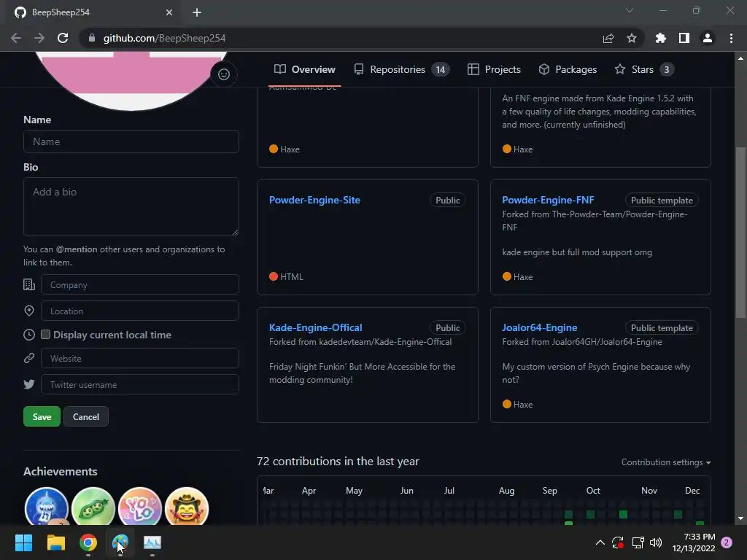
Task: Switch to the Repositories tab
Action: (402, 69)
